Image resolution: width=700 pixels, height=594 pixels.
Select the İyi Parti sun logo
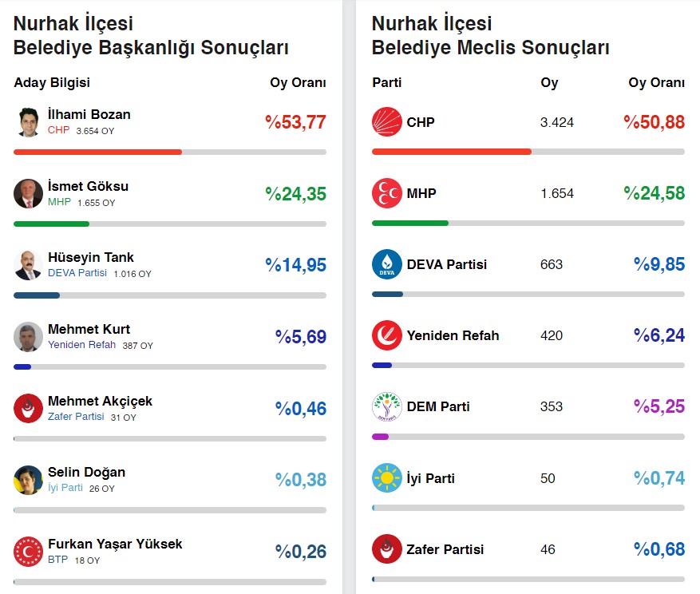(387, 478)
